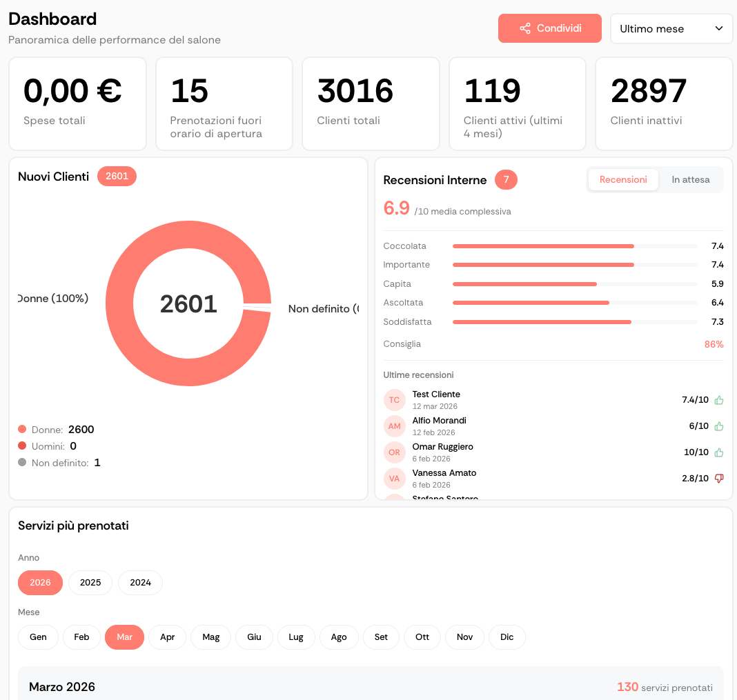Click the 2601 badge beside Nuovi Clienti
This screenshot has height=700, width=737.
[x=117, y=177]
